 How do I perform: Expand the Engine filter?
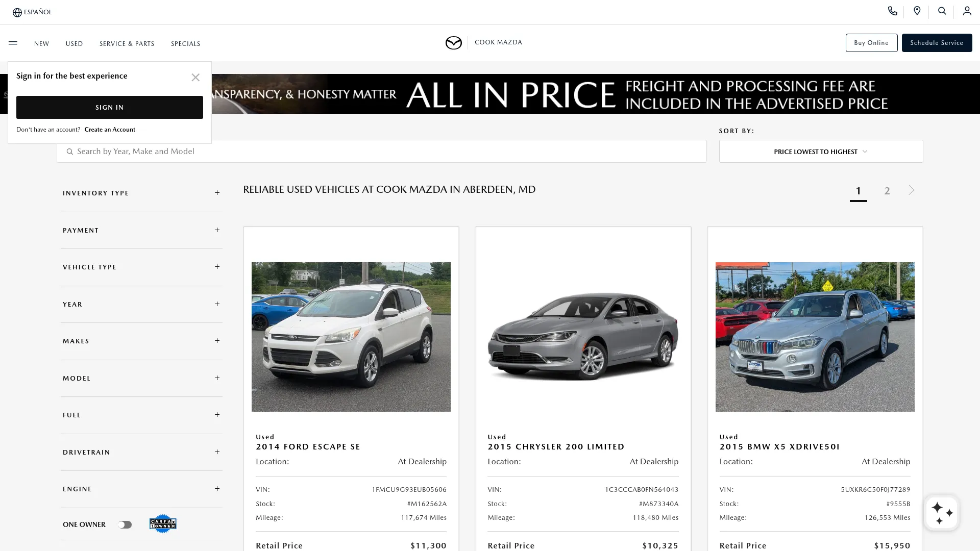pyautogui.click(x=141, y=489)
